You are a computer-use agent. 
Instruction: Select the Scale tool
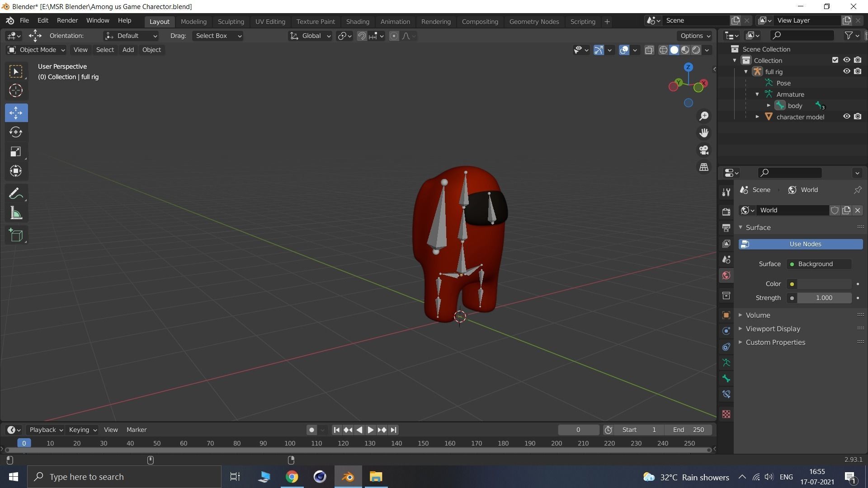click(16, 151)
